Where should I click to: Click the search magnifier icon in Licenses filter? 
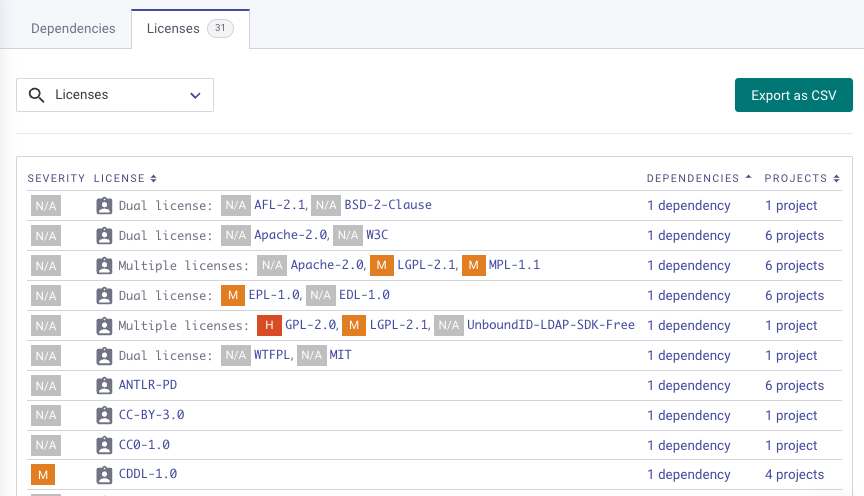point(36,95)
